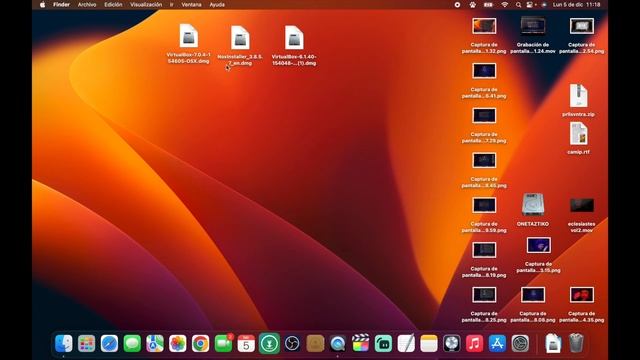Click the screen recording indicator icon
Viewport: 640px width, 360px height.
point(457,5)
